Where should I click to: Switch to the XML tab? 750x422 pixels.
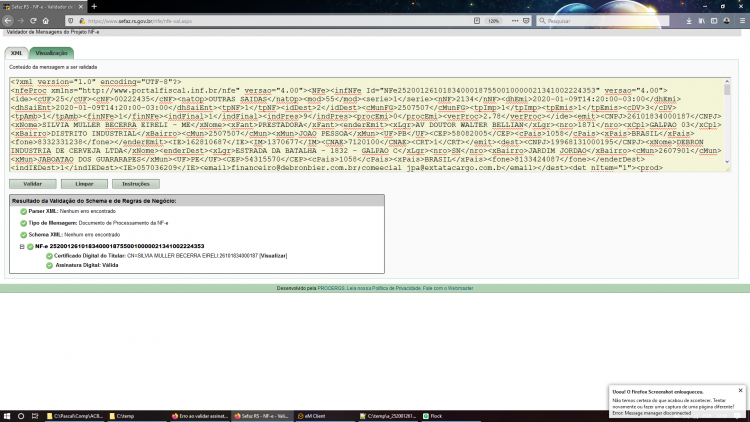(x=17, y=53)
